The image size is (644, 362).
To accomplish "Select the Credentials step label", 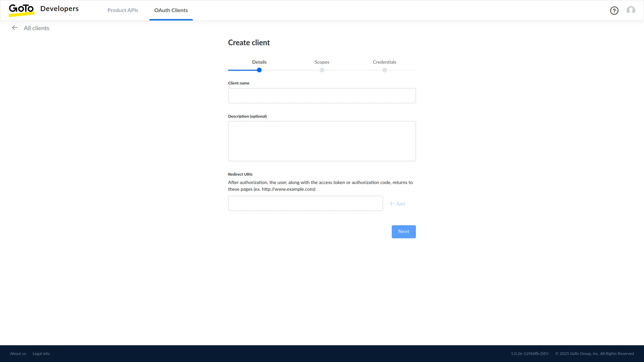I will tap(384, 62).
